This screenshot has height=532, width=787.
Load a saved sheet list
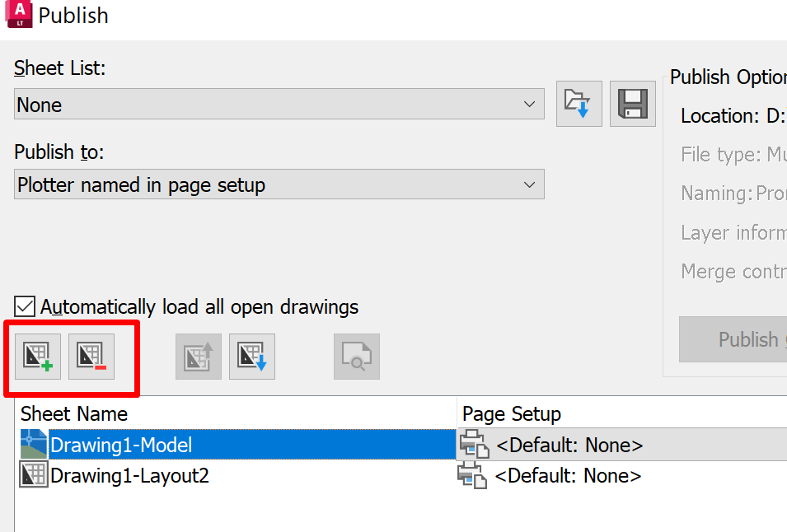click(579, 104)
